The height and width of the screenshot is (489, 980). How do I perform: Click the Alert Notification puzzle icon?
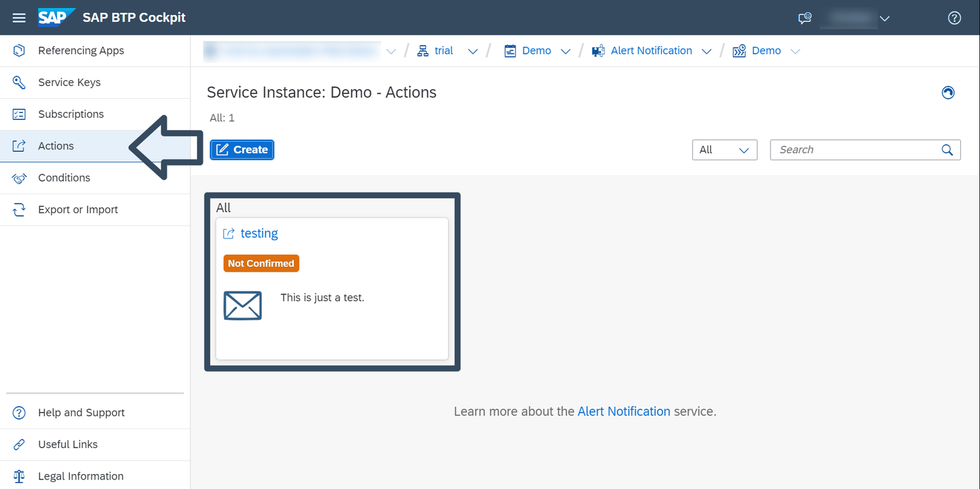(x=598, y=51)
